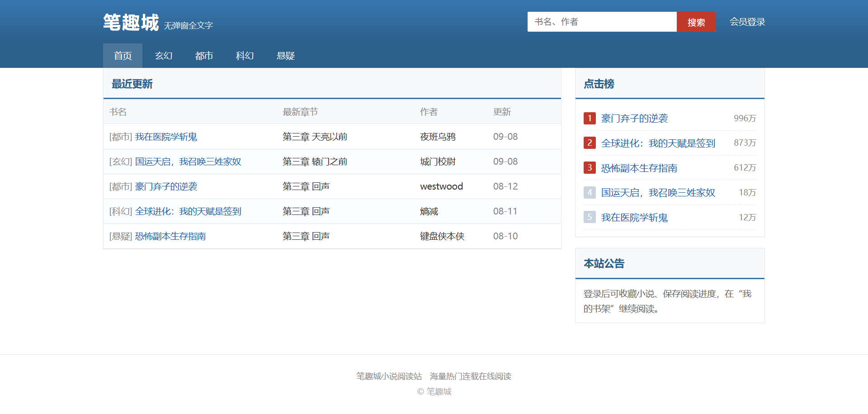The height and width of the screenshot is (414, 868).
Task: Open 恐怖副本生存指南 in recent updates table
Action: coord(170,236)
